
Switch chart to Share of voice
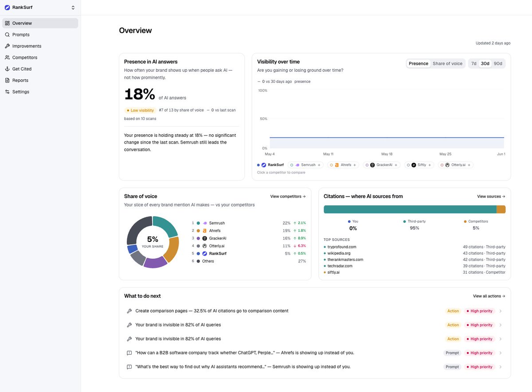pos(447,64)
